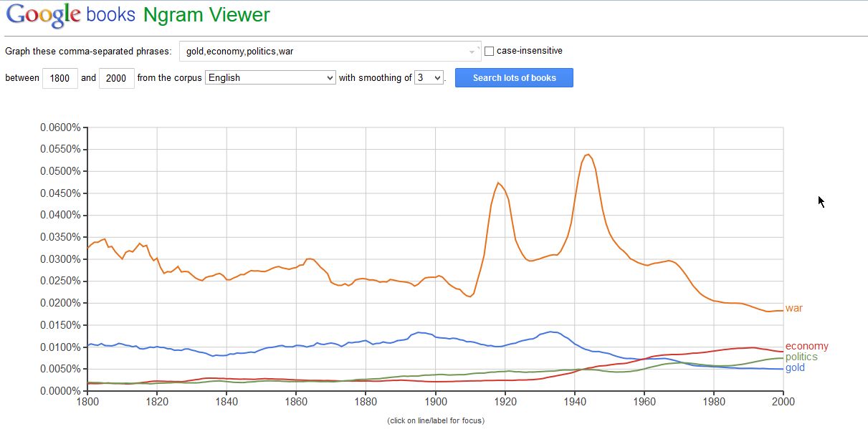Screen dimensions: 868x429
Task: Click the books text next to Google logo
Action: tap(112, 14)
